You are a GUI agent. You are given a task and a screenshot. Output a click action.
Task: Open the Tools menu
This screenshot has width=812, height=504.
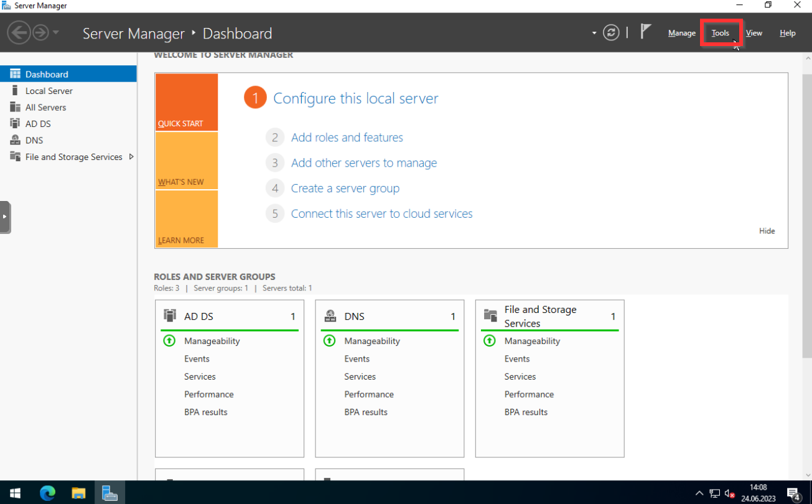[721, 33]
